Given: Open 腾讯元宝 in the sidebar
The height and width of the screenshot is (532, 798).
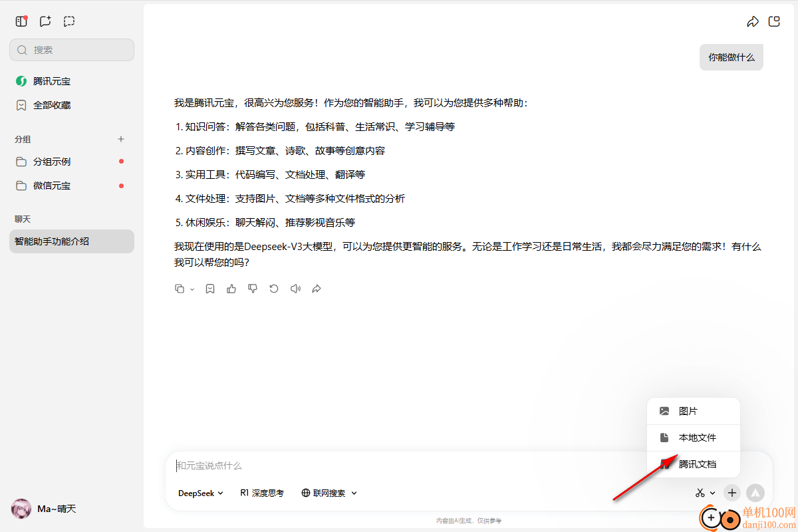Looking at the screenshot, I should pos(72,81).
